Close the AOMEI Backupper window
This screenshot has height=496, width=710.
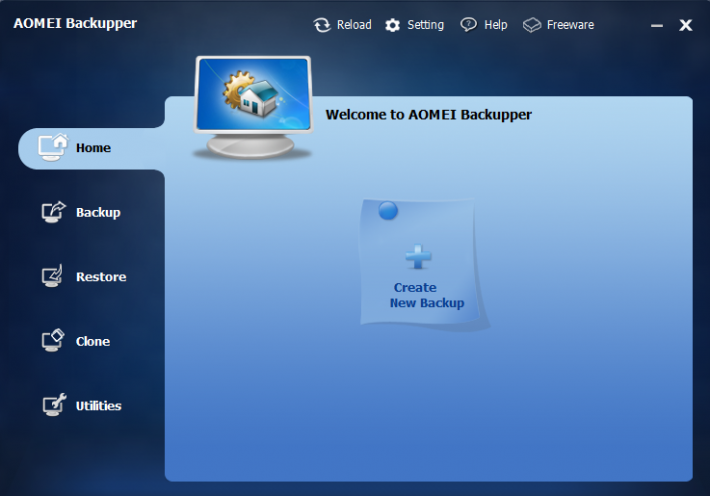686,25
